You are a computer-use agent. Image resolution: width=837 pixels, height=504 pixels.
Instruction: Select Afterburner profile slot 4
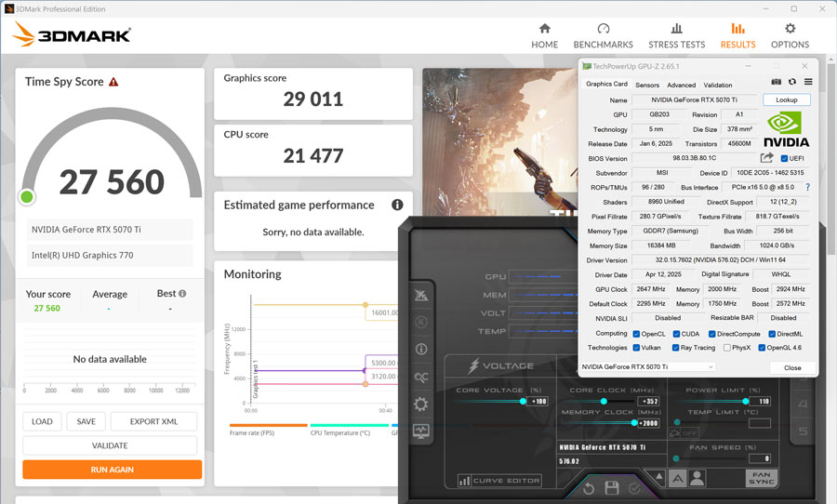[803, 405]
